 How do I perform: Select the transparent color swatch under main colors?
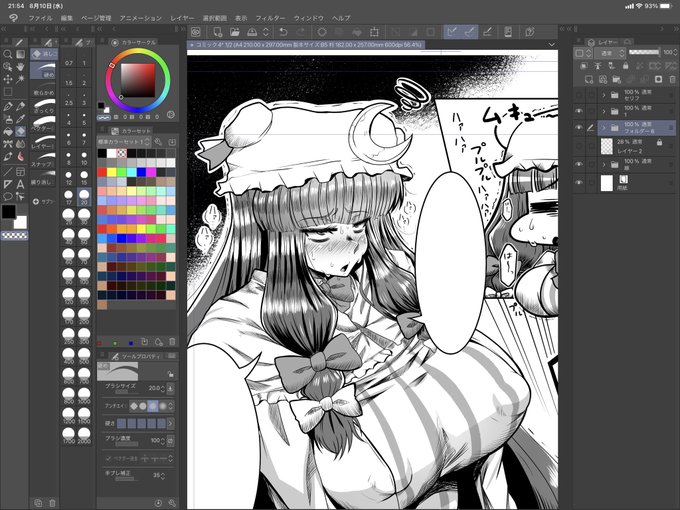coord(15,235)
